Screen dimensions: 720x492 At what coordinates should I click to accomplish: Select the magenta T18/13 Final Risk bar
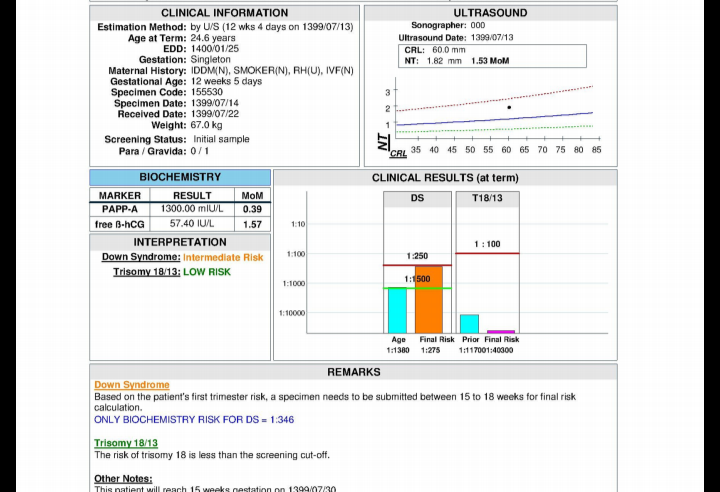click(x=501, y=331)
